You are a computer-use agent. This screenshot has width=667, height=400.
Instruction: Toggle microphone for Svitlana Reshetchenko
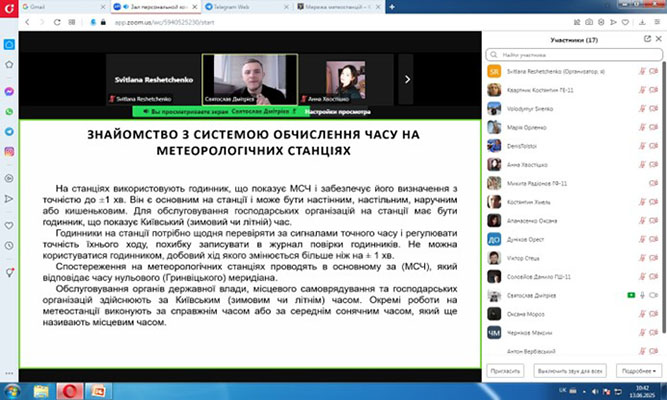pyautogui.click(x=641, y=71)
